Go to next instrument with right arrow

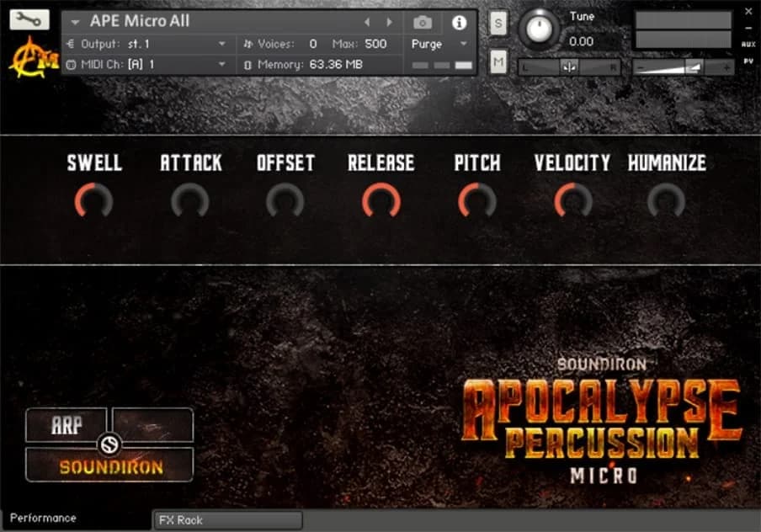(x=389, y=23)
